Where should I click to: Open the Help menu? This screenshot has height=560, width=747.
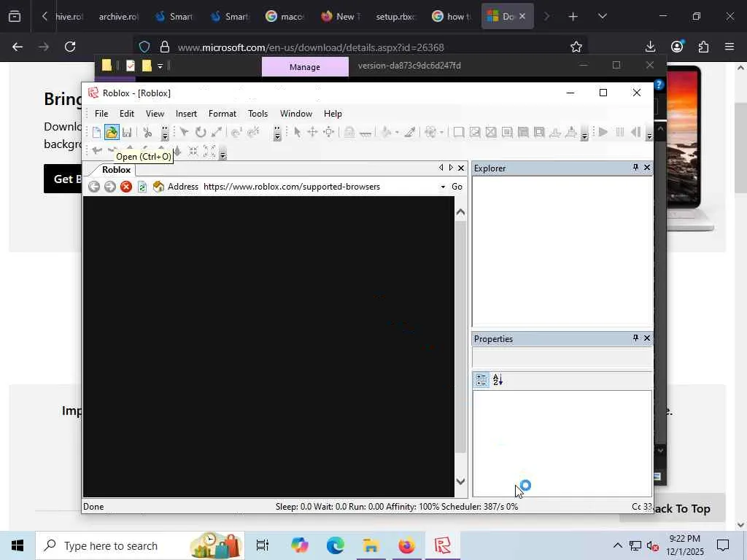click(x=333, y=114)
